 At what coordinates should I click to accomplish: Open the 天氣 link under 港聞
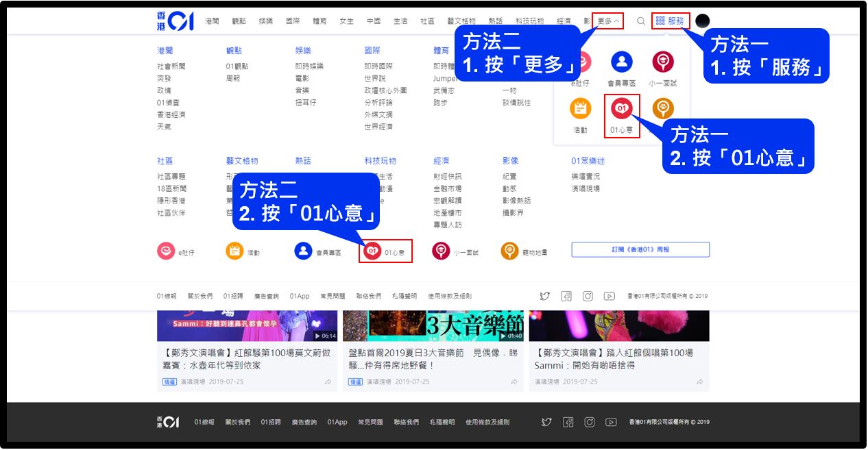[164, 127]
